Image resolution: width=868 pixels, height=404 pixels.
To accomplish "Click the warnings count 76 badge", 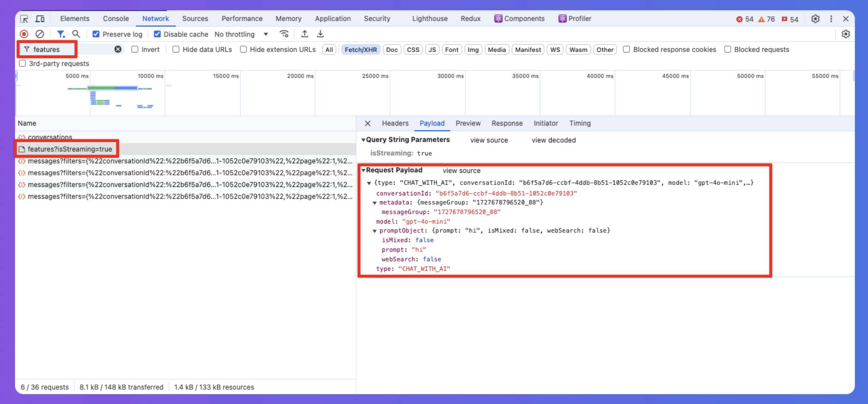I will (x=767, y=19).
